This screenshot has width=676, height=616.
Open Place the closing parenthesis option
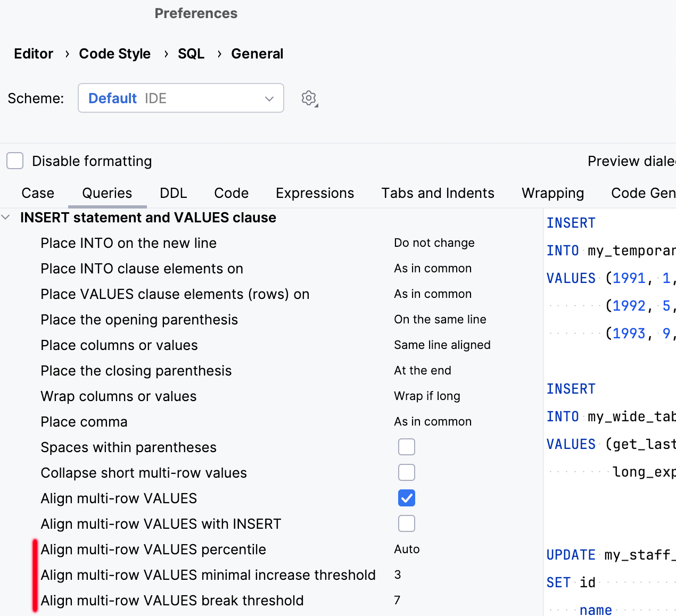[422, 371]
